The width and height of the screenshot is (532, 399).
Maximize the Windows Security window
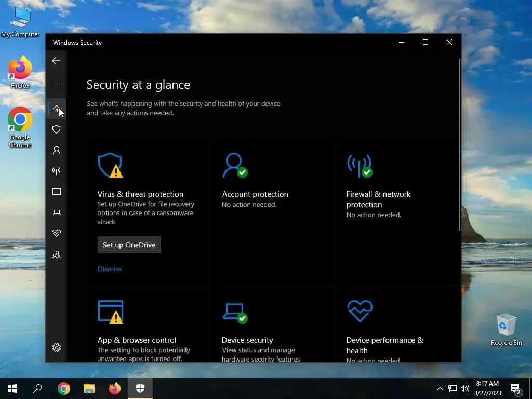click(x=425, y=42)
